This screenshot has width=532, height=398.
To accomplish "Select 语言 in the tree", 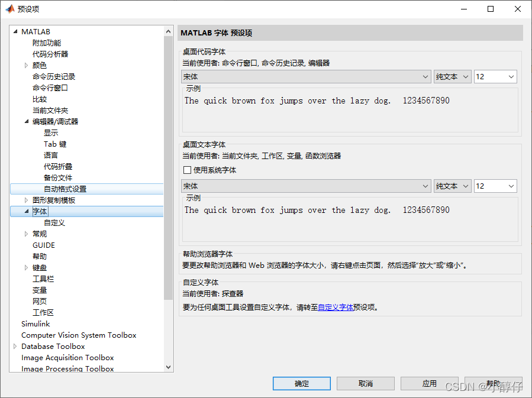I will coord(51,156).
